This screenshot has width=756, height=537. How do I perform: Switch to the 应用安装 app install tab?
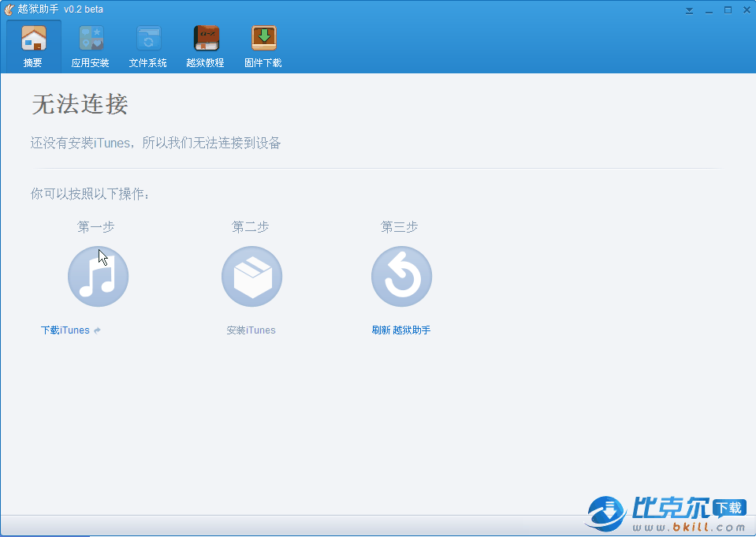[x=90, y=47]
